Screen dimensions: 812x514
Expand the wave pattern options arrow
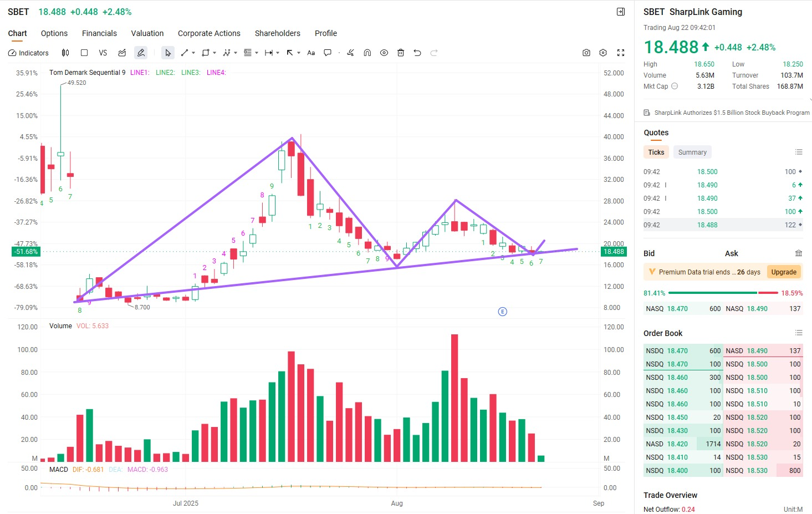click(236, 53)
